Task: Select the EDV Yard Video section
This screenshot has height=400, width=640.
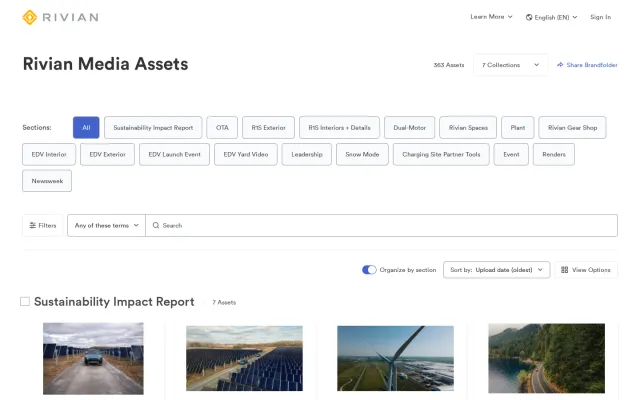Action: click(246, 154)
